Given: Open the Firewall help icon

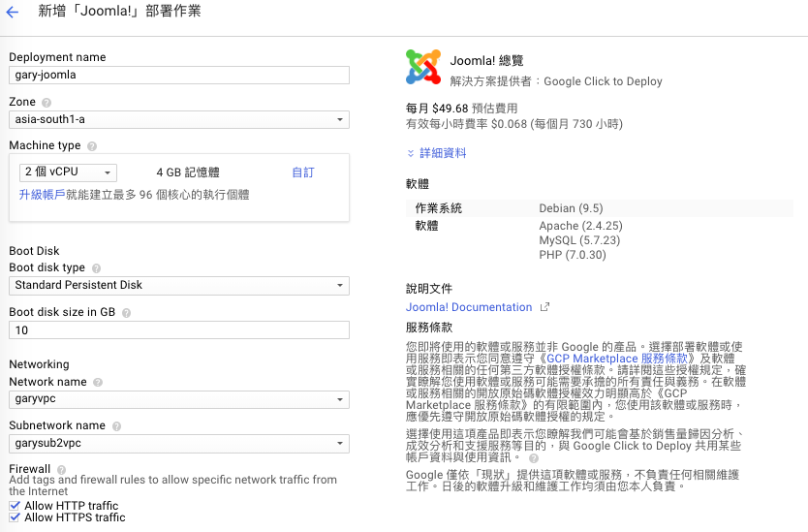Looking at the screenshot, I should click(61, 470).
